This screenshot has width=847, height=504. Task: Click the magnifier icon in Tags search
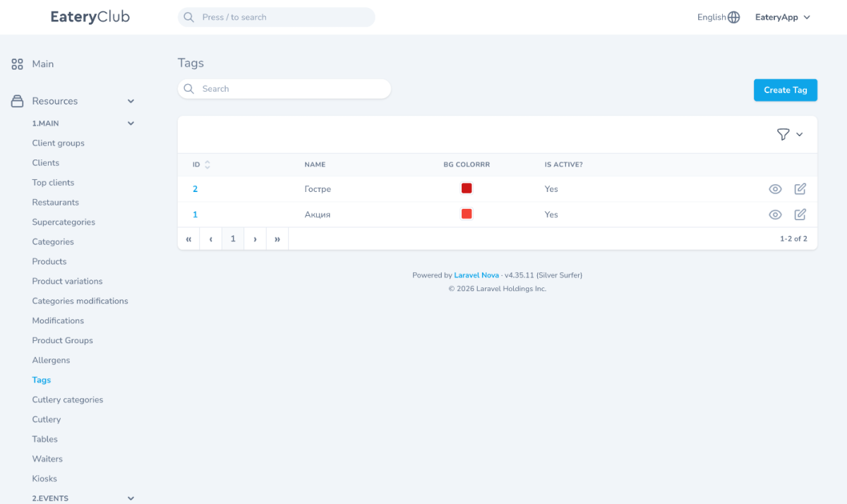(x=188, y=89)
